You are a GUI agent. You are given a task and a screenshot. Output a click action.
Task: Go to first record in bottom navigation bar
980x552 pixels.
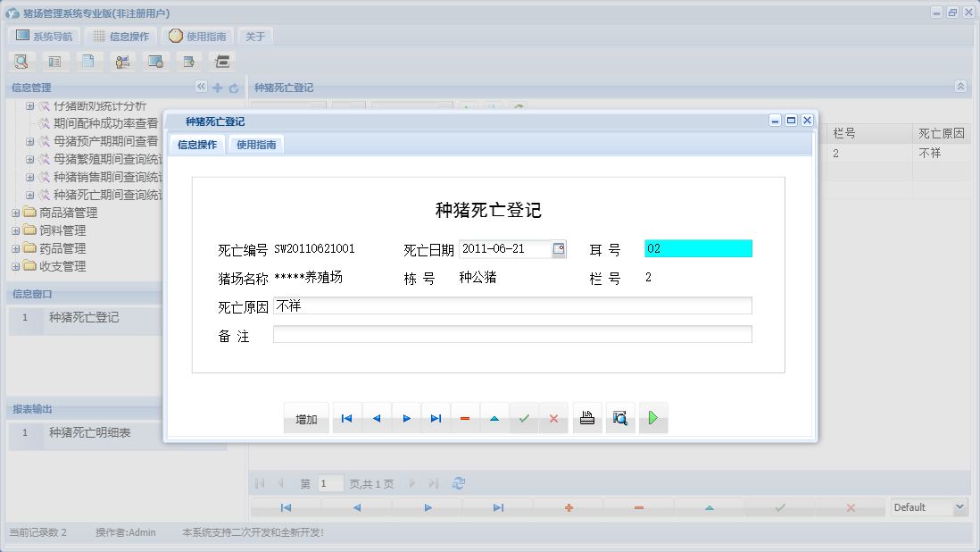(286, 507)
